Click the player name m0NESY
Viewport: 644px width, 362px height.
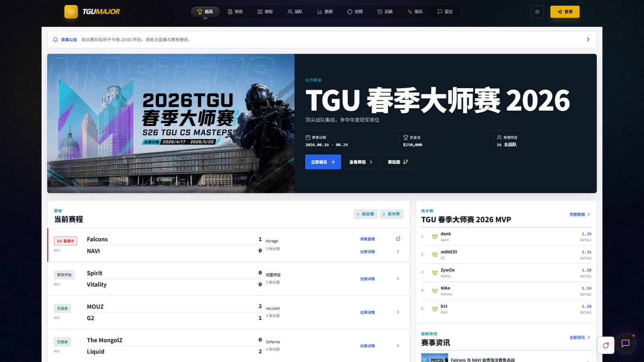point(449,252)
